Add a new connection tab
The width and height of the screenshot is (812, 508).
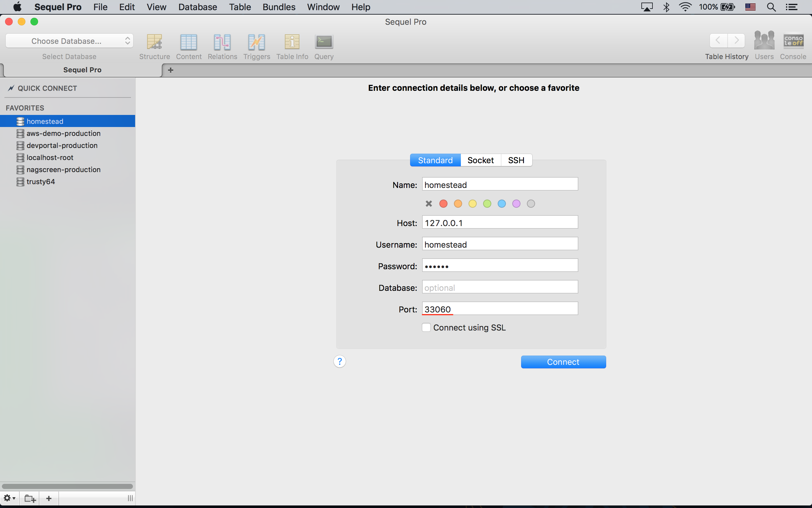tap(170, 70)
